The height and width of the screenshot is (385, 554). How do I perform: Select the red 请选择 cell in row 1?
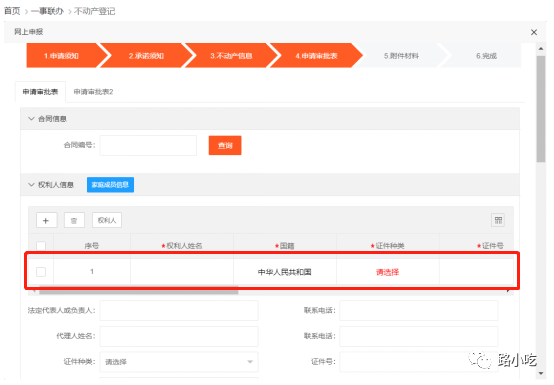tap(388, 272)
